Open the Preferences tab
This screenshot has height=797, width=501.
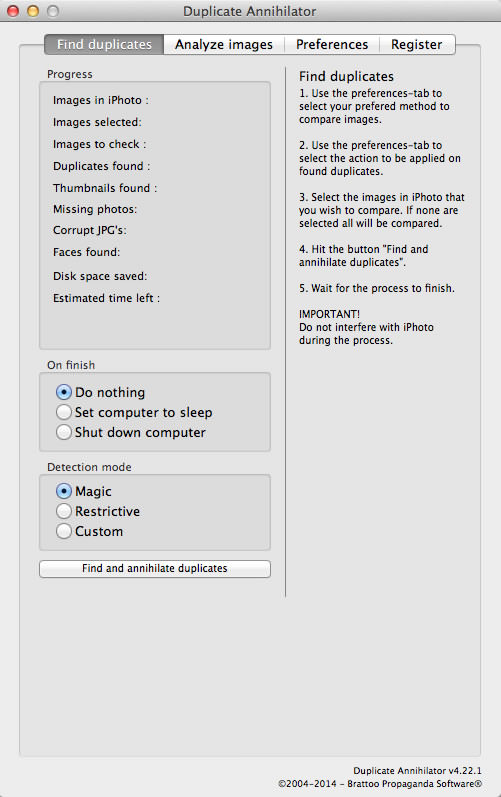[x=332, y=44]
